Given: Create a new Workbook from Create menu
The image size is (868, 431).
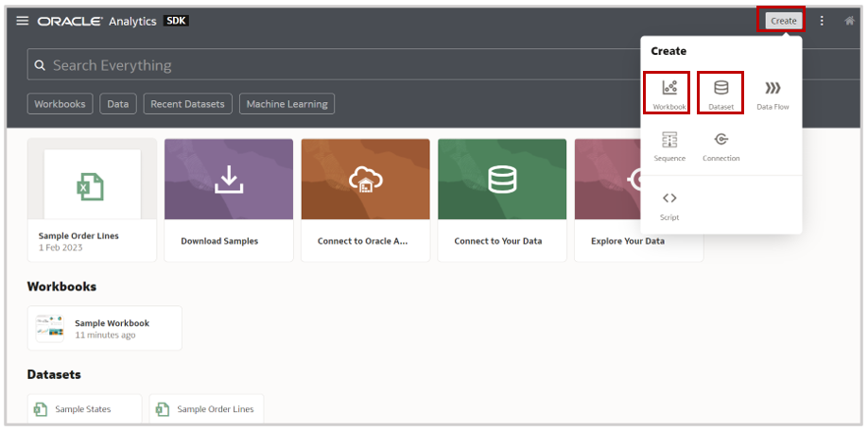Looking at the screenshot, I should click(x=668, y=94).
